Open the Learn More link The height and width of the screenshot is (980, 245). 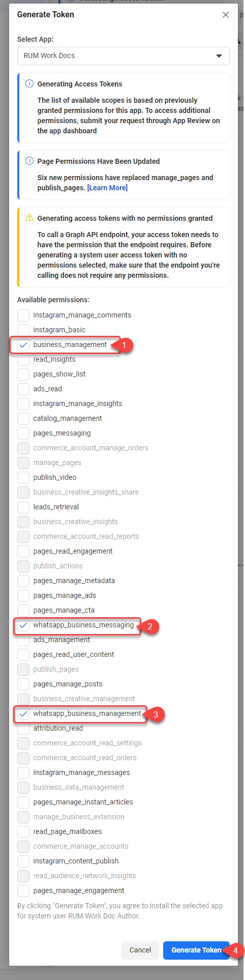tap(107, 188)
